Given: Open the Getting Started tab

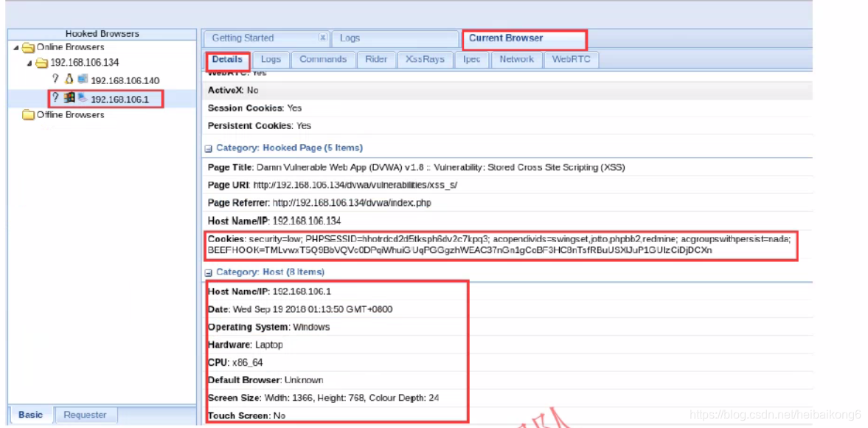Looking at the screenshot, I should (x=267, y=38).
